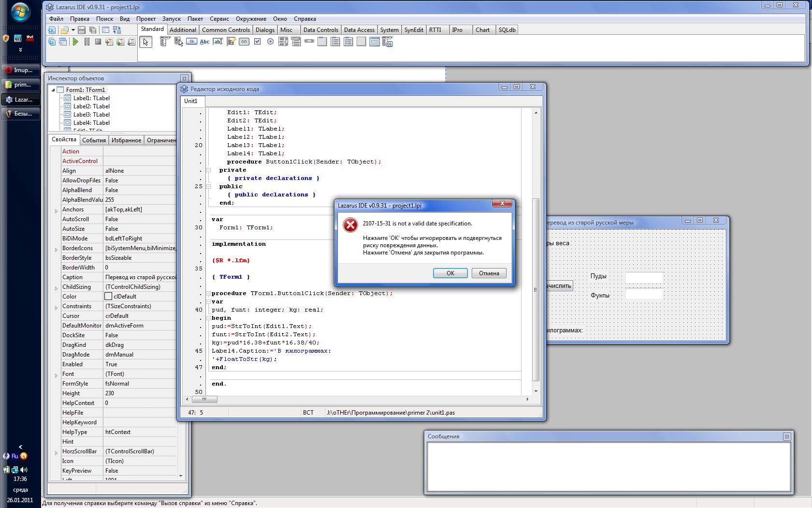Screen dimensions: 812x508
Task: Click the code editor vertical scrollbar thumb
Action: click(536, 290)
